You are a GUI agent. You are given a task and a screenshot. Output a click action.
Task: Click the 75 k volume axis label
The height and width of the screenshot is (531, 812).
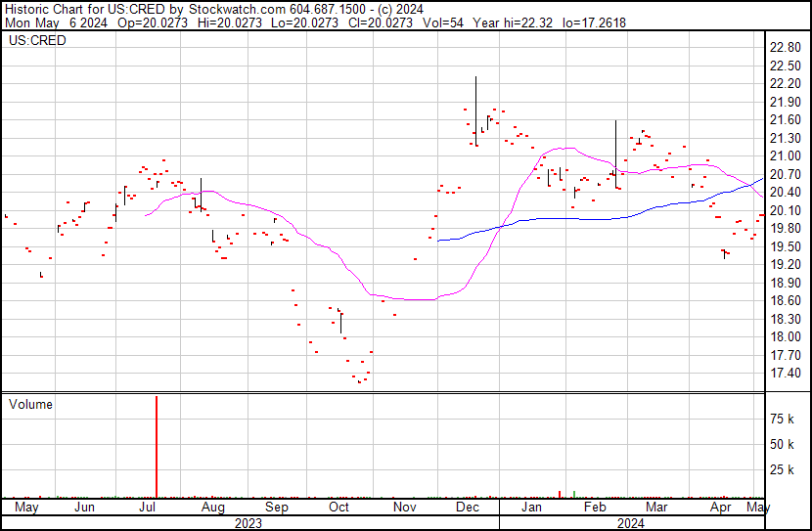[783, 420]
